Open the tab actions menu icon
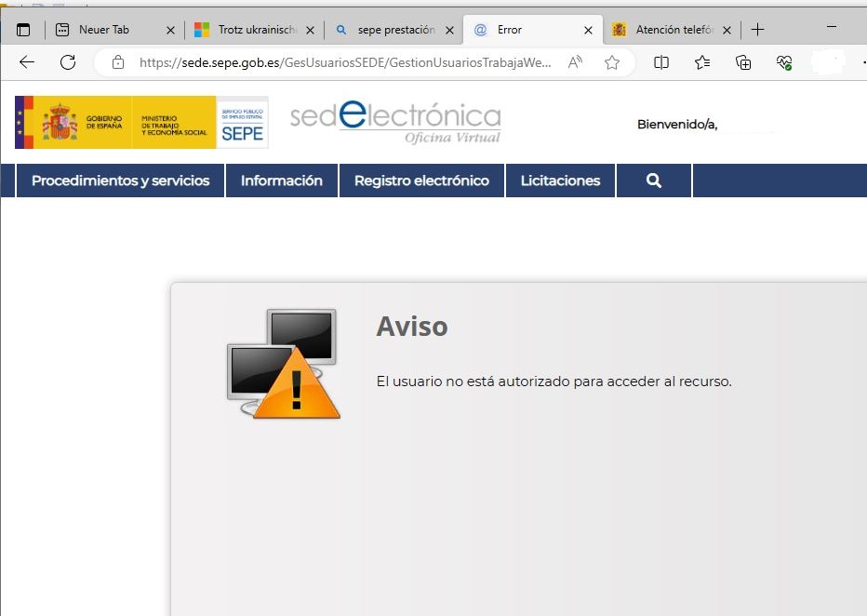This screenshot has width=867, height=616. [23, 30]
